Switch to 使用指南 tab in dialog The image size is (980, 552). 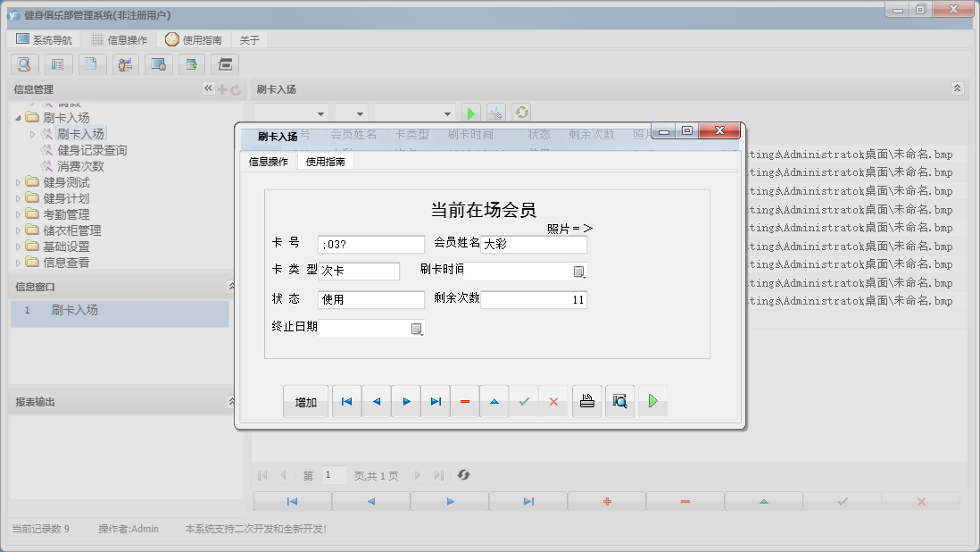point(326,162)
